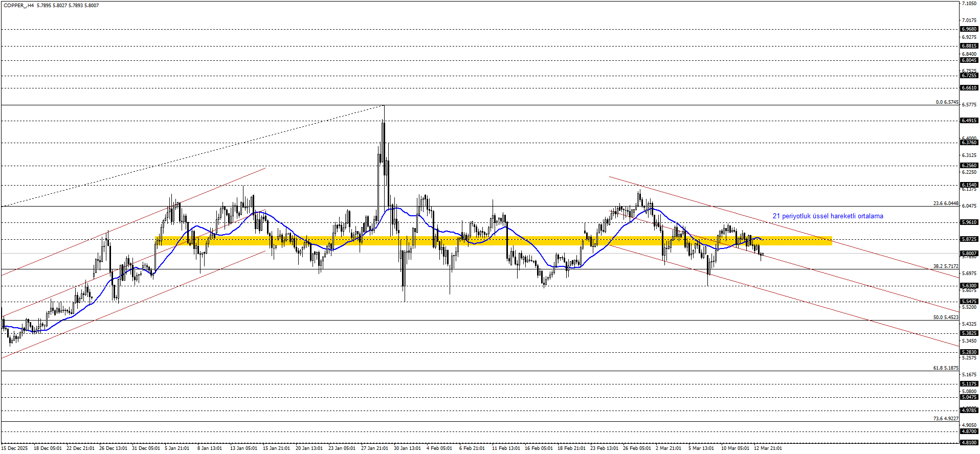Click the 5.8725 price level tag
This screenshot has height=454, width=980.
[969, 239]
